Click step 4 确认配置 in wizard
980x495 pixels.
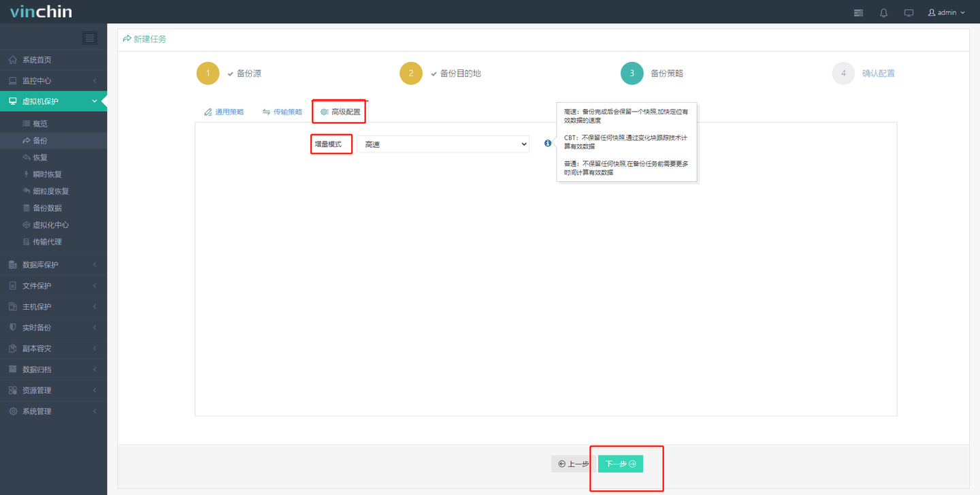pyautogui.click(x=864, y=74)
